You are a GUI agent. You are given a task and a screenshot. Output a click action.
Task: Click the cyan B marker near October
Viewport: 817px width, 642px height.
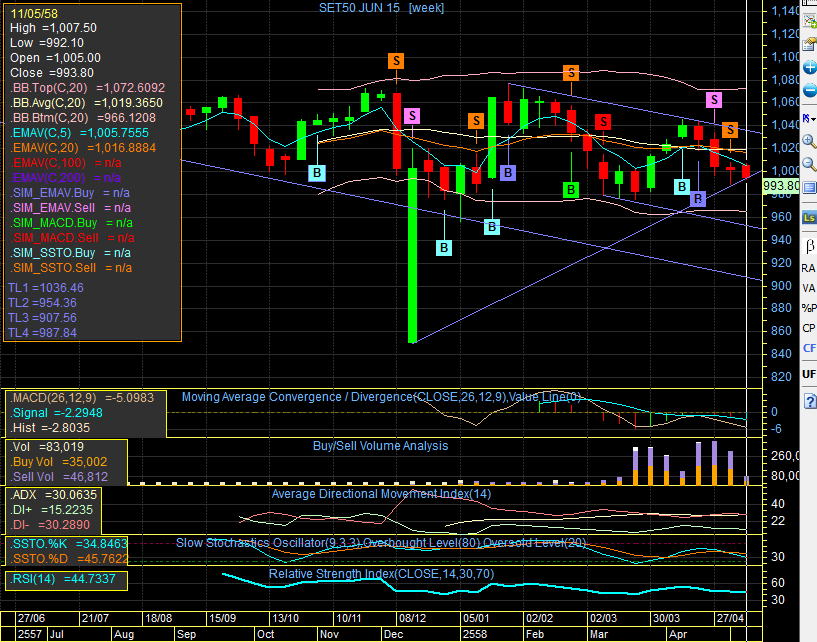point(317,173)
